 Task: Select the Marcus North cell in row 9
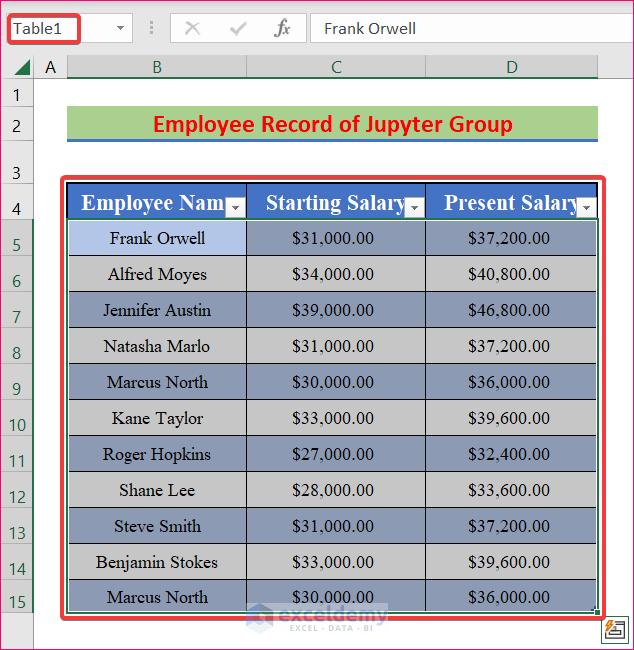[157, 382]
